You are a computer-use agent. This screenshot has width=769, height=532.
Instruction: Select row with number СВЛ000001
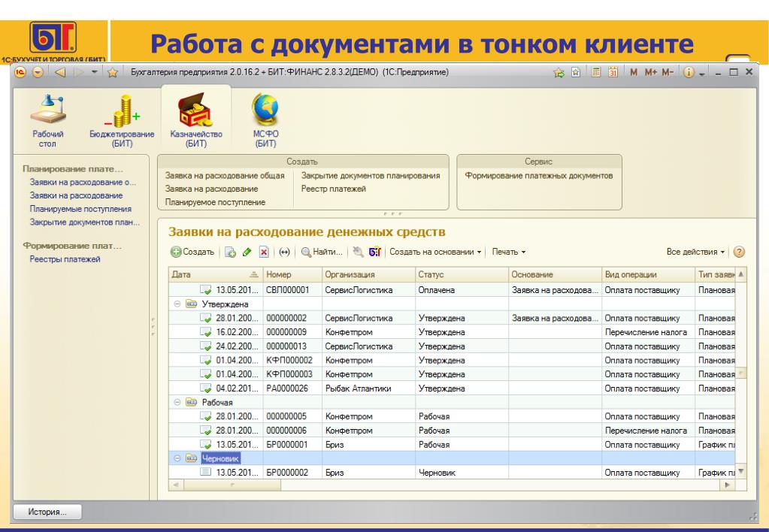(452, 290)
